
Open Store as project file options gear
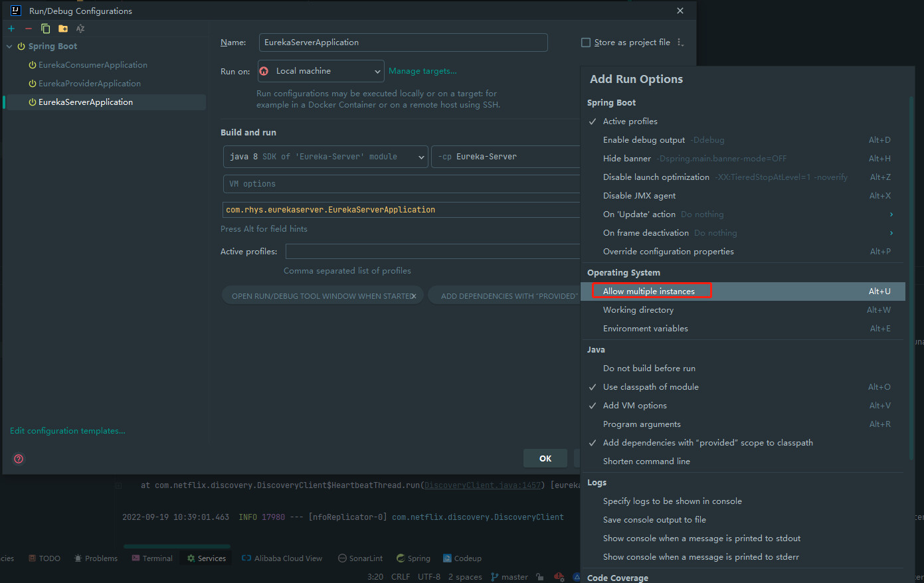(x=680, y=42)
